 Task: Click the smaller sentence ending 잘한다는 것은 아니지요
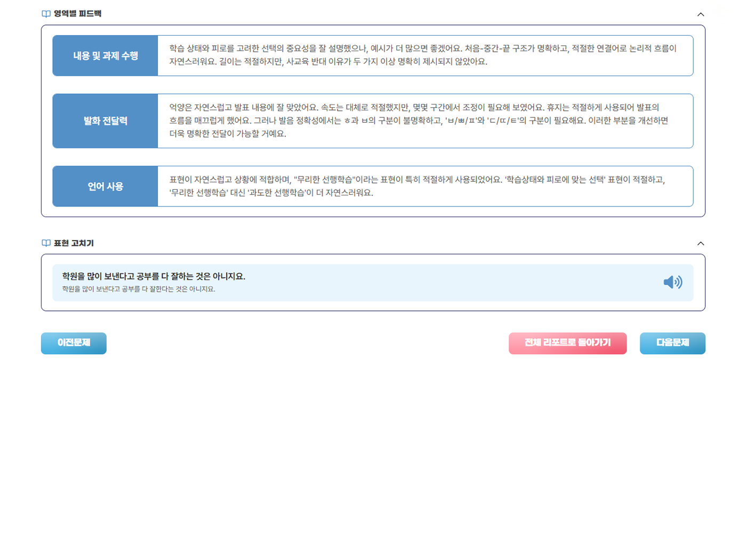(x=139, y=289)
